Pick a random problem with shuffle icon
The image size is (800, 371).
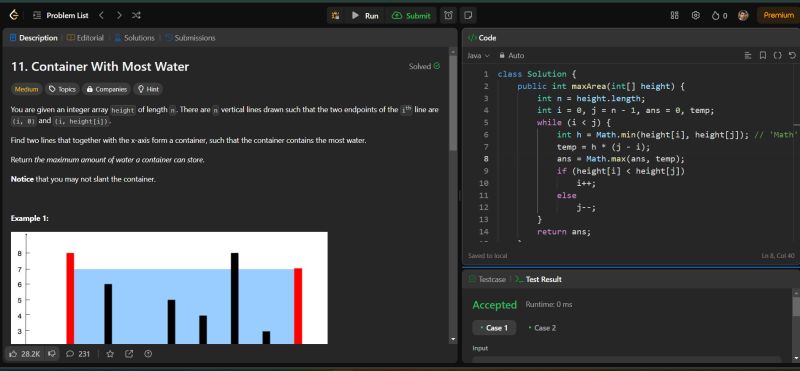(136, 15)
